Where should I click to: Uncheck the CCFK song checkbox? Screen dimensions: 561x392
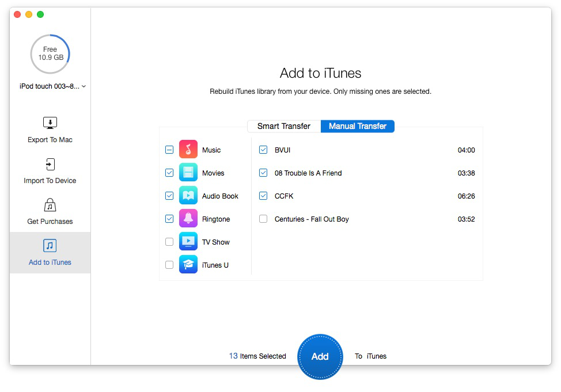263,196
